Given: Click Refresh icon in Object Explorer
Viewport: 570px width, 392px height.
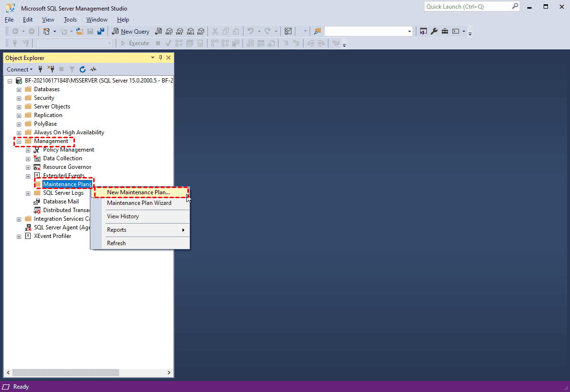Looking at the screenshot, I should click(83, 70).
